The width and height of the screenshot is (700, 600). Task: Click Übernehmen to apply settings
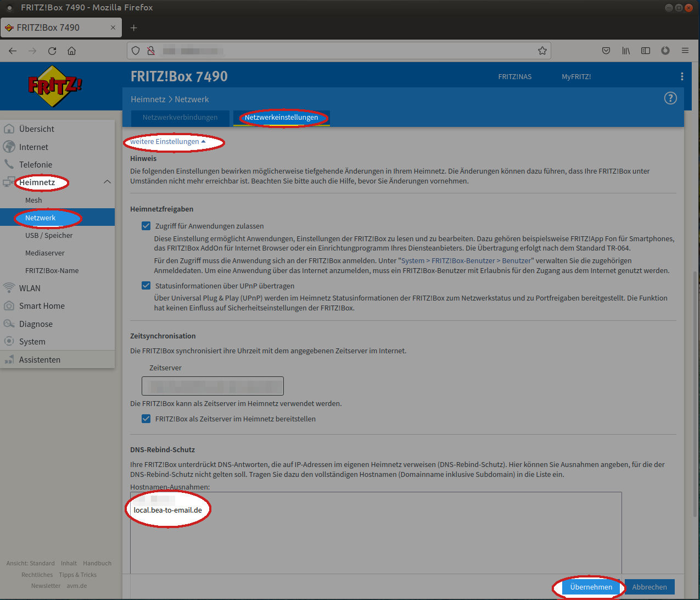click(x=591, y=587)
